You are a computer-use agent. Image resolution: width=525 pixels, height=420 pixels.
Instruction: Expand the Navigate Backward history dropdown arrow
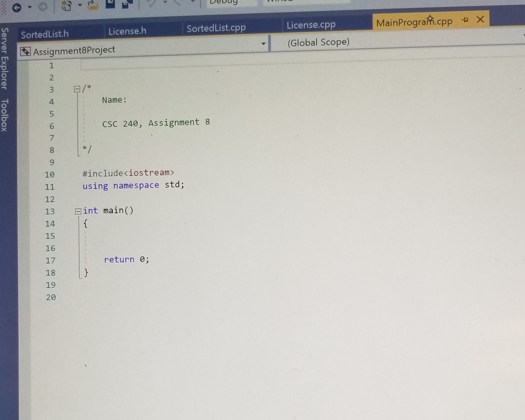pyautogui.click(x=29, y=7)
